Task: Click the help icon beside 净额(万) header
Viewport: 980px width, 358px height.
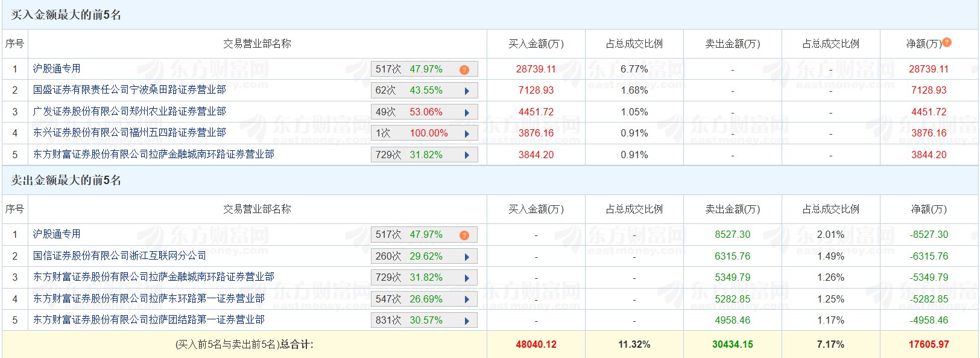Action: click(x=947, y=42)
